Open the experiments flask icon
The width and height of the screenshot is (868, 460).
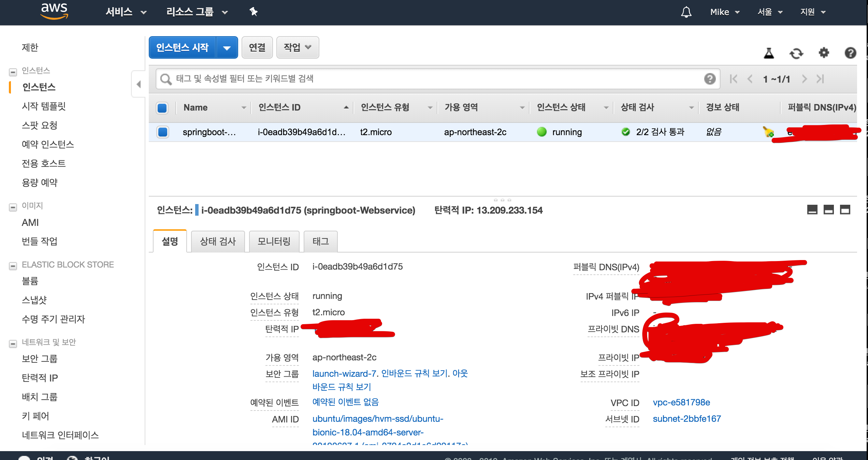coord(769,53)
